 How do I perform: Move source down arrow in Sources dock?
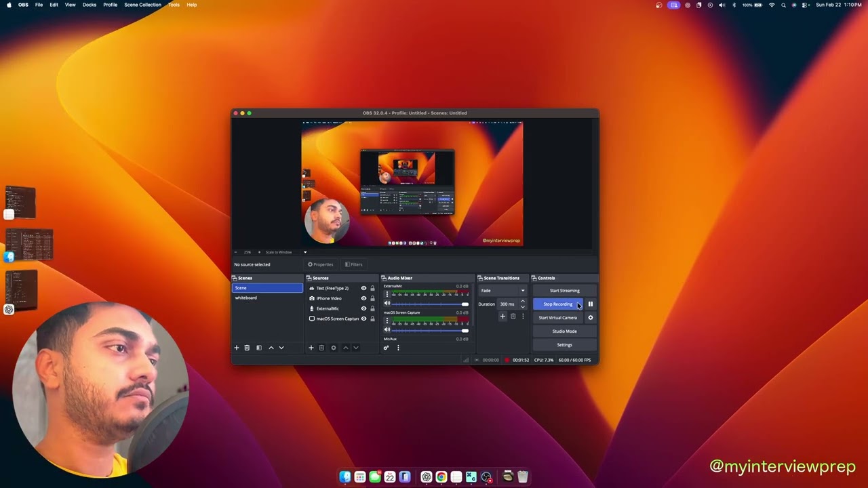[x=355, y=348]
